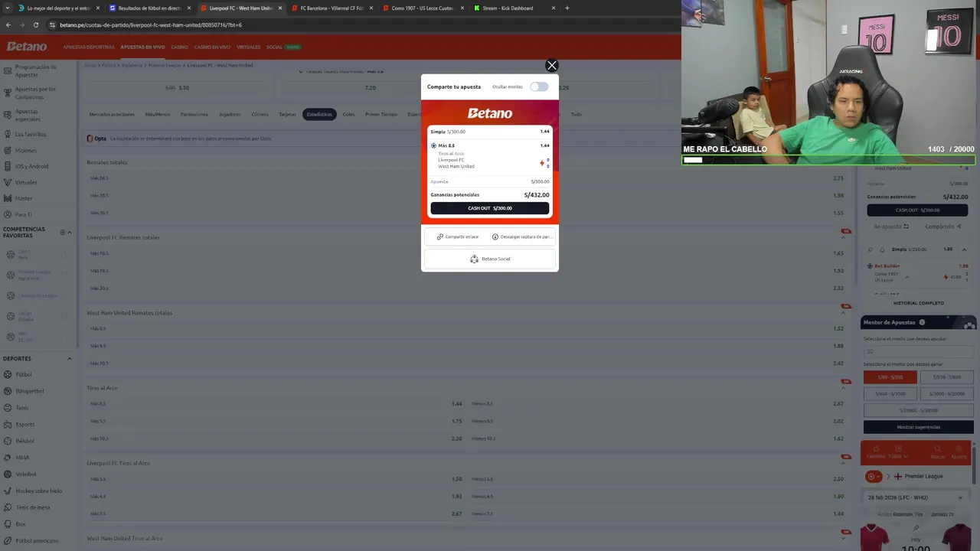Open the 28 feb 2026 (LFC - WHU) dropdown
Image resolution: width=980 pixels, height=551 pixels.
click(916, 497)
